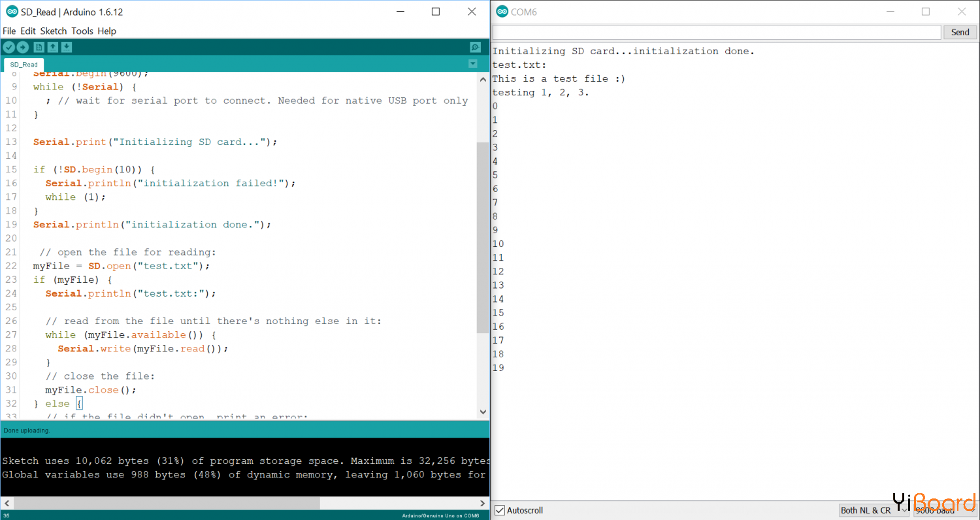Click console scrollbar left arrow

pyautogui.click(x=6, y=504)
